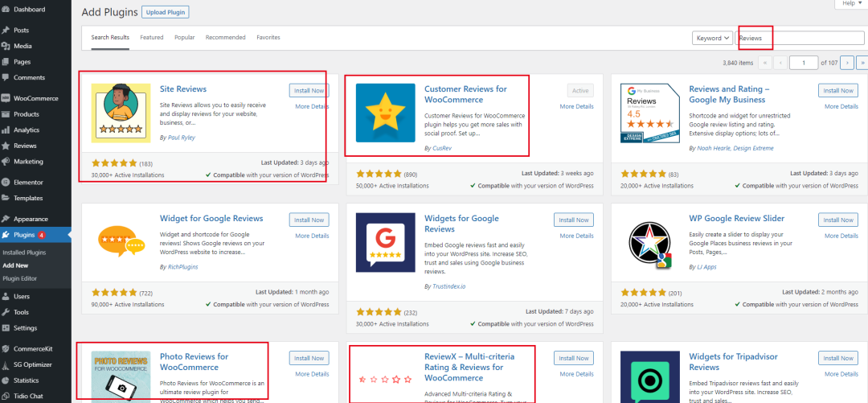Click the Widget for Google Reviews speech-bubble icon
This screenshot has width=868, height=403.
click(121, 242)
